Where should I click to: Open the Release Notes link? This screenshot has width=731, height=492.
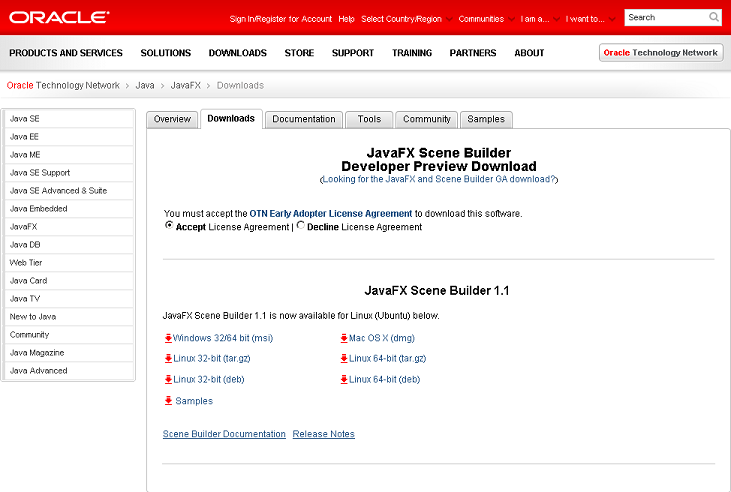(x=324, y=434)
